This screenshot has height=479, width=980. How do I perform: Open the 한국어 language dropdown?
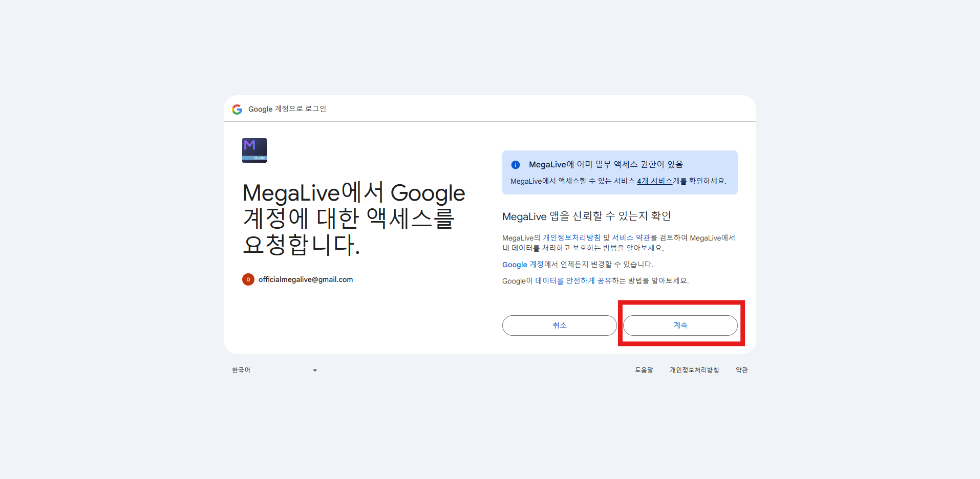pos(274,370)
